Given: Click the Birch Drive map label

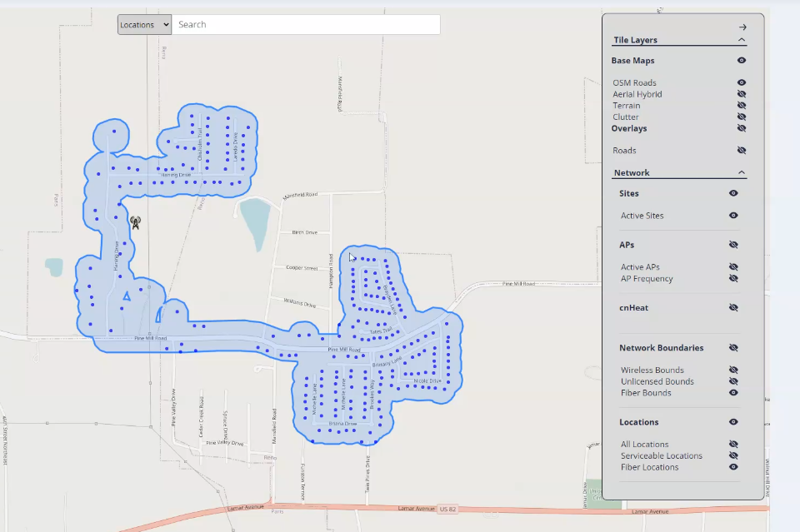Looking at the screenshot, I should (305, 232).
